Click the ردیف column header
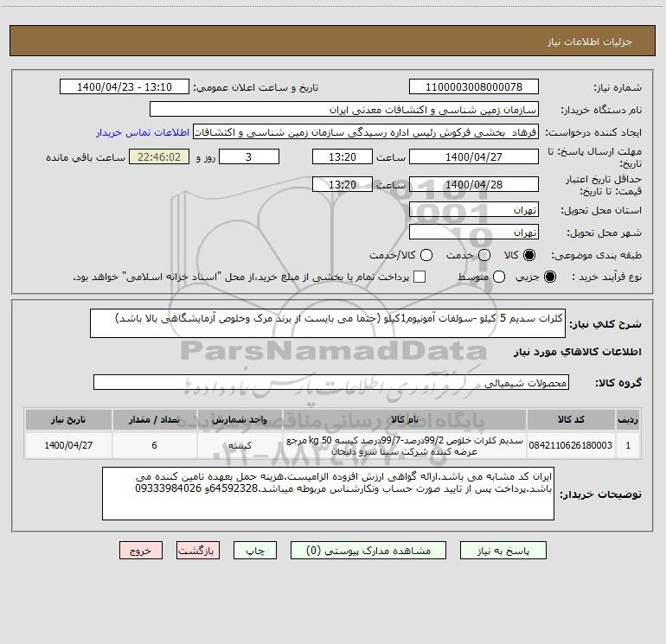The height and width of the screenshot is (644, 666). [628, 419]
